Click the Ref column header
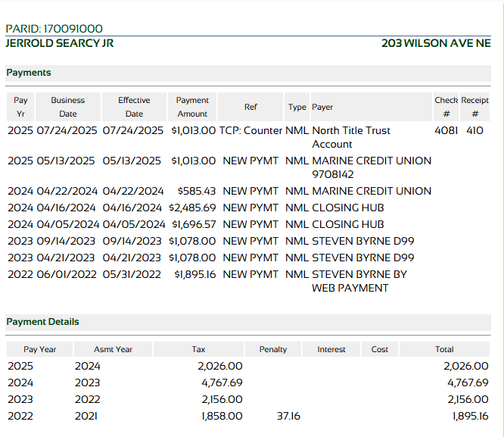 250,108
